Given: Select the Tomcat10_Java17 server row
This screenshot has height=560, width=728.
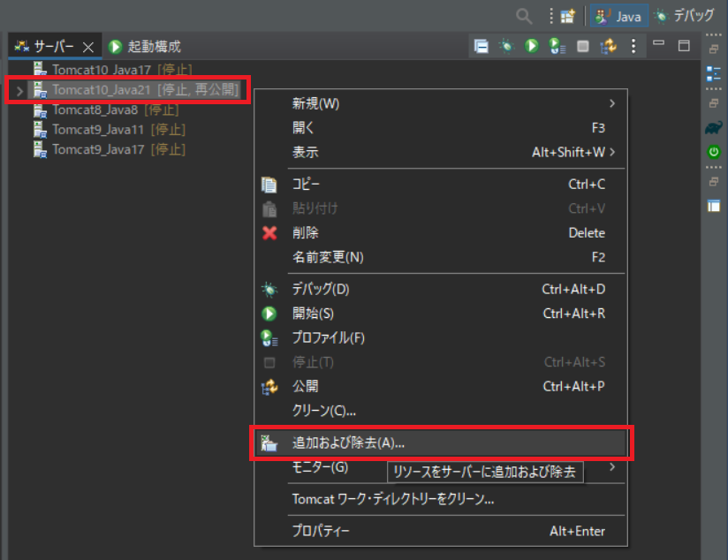Looking at the screenshot, I should tap(112, 70).
